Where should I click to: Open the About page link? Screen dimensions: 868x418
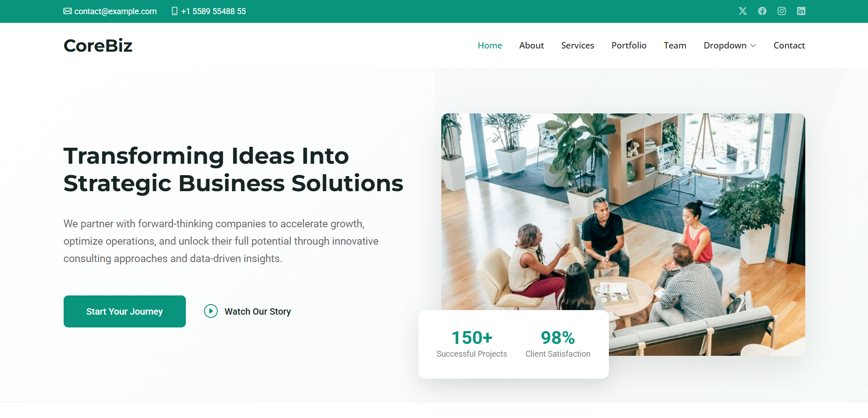point(532,45)
